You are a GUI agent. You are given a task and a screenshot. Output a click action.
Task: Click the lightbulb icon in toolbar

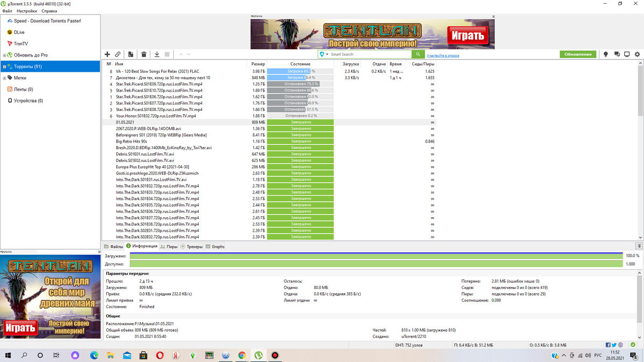[606, 54]
